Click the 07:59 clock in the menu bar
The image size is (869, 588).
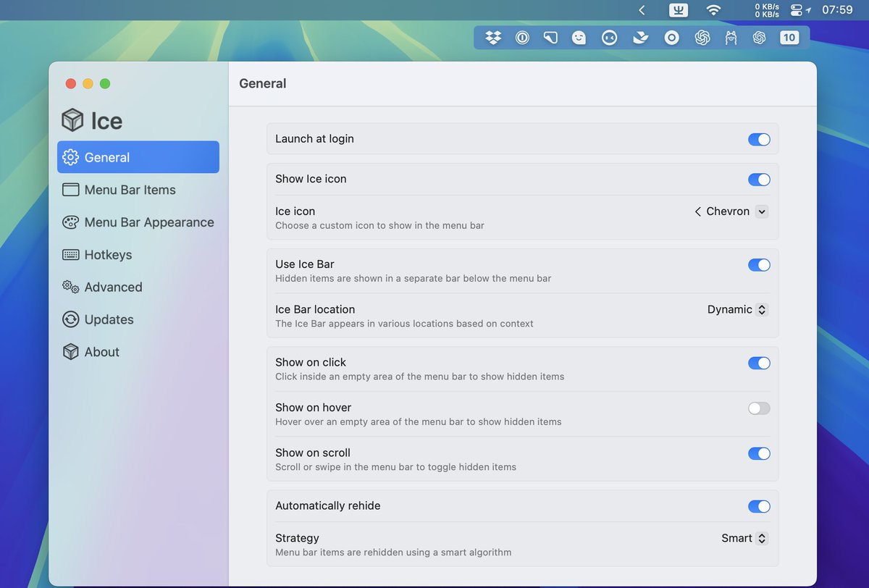[x=837, y=10]
